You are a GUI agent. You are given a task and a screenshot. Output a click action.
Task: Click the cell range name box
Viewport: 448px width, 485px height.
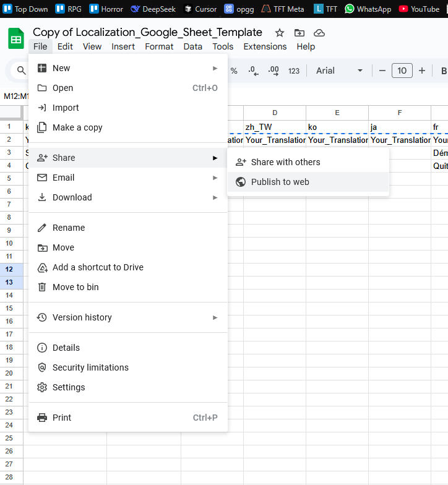pos(15,97)
